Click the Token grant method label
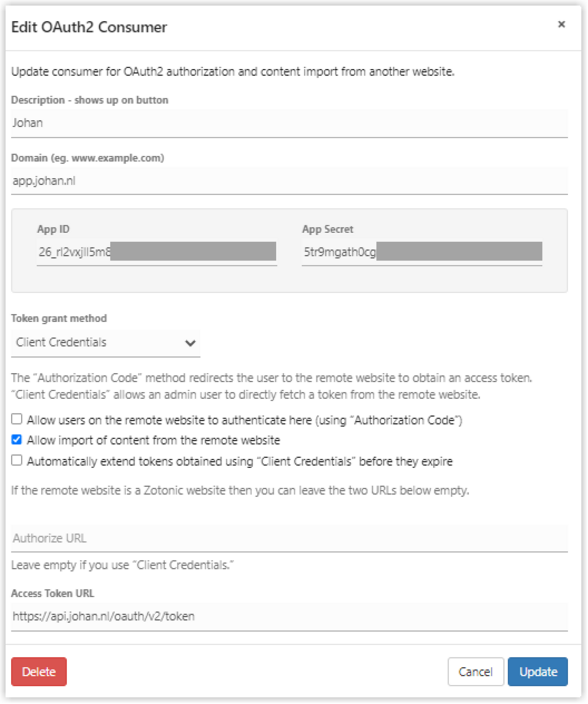The width and height of the screenshot is (588, 704). click(59, 318)
